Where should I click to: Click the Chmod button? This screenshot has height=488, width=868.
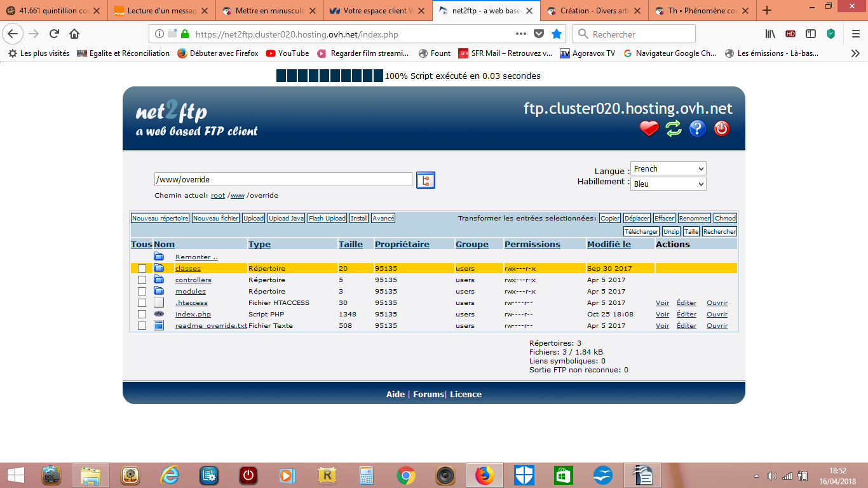725,218
